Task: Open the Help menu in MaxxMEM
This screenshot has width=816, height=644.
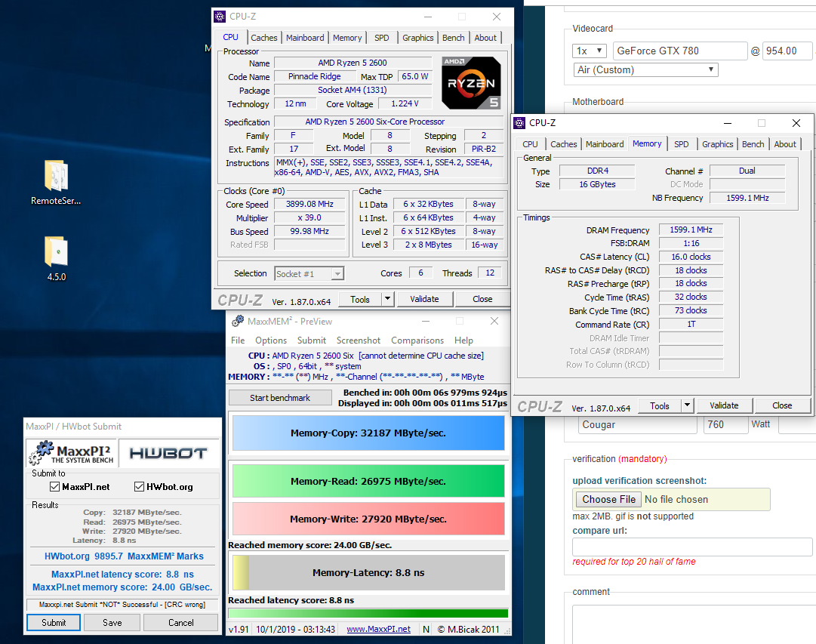Action: point(463,340)
